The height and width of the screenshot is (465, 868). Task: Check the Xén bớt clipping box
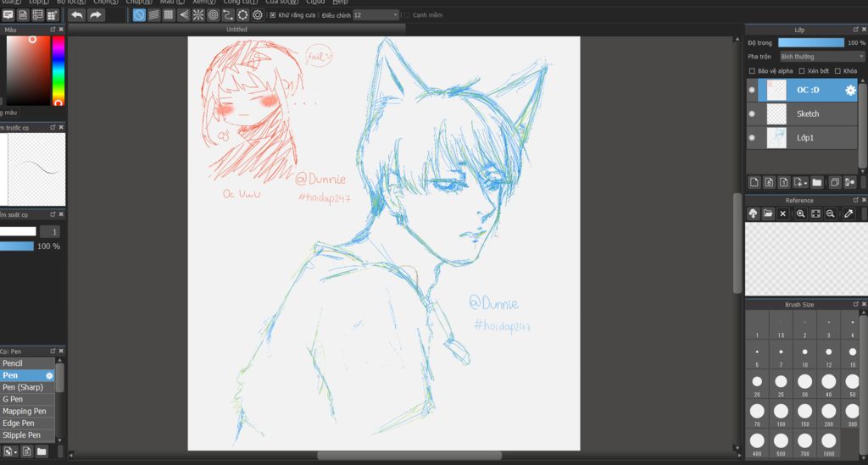[802, 71]
